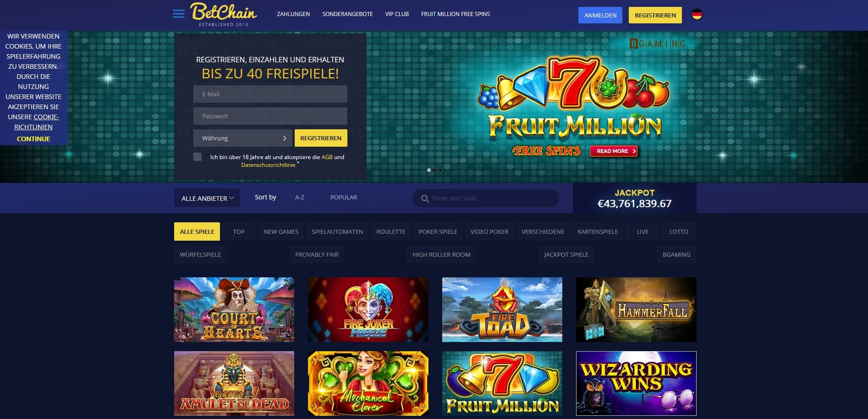Image resolution: width=868 pixels, height=419 pixels.
Task: Sort games by Popular
Action: (x=344, y=197)
